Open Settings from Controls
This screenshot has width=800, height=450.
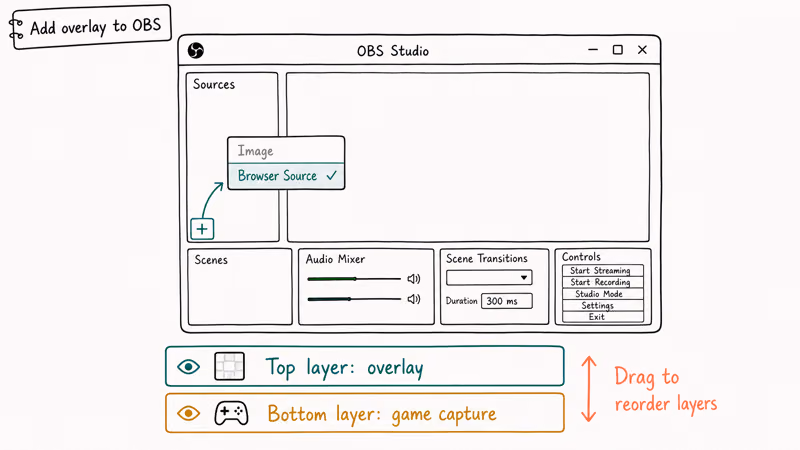(x=603, y=306)
